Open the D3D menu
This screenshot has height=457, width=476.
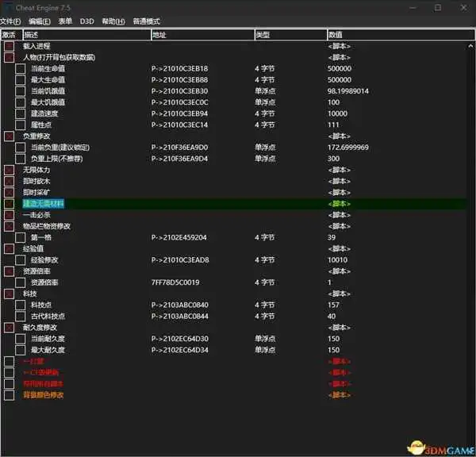tap(86, 21)
